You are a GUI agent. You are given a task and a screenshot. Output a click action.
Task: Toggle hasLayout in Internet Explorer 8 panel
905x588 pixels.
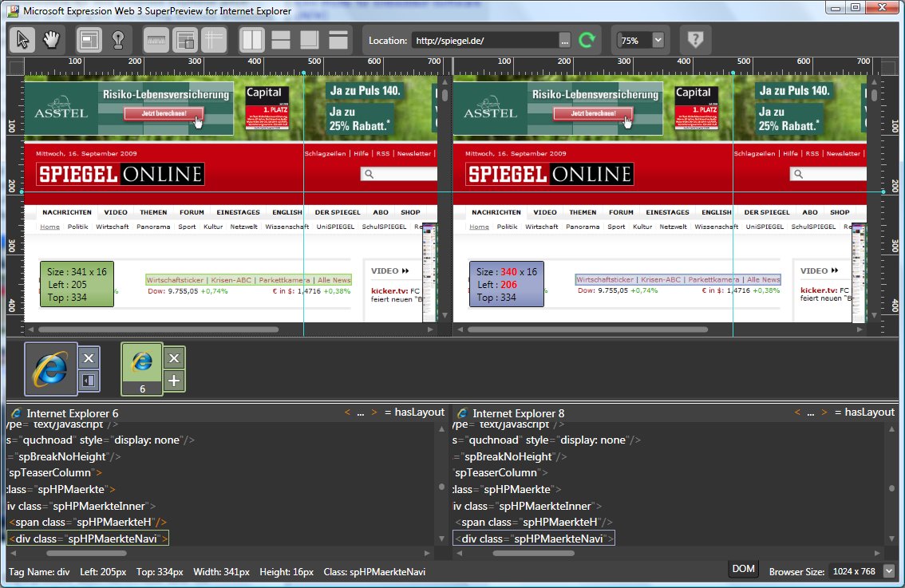click(x=864, y=412)
